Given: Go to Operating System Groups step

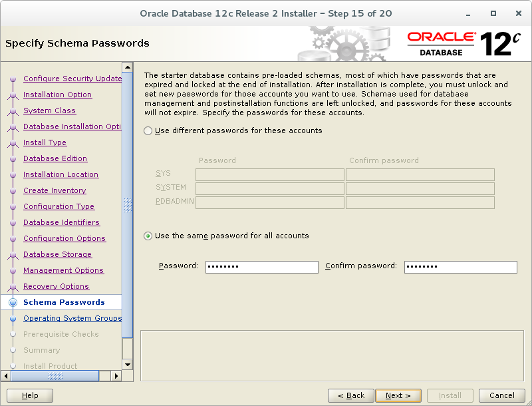Looking at the screenshot, I should pos(72,318).
